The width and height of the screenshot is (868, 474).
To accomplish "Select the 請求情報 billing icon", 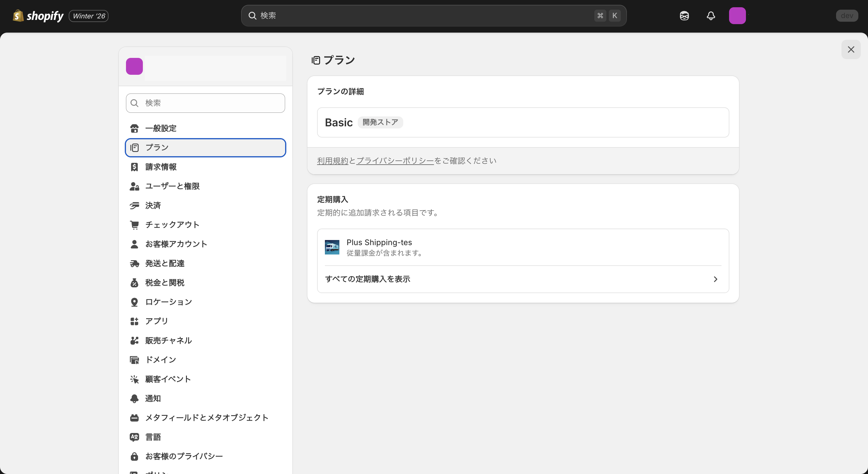I will coord(134,166).
